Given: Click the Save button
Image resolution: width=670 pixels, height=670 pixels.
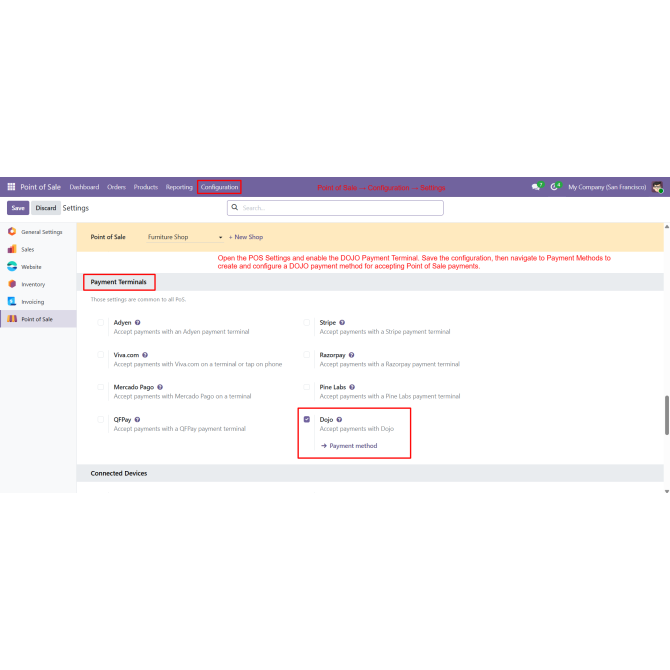Looking at the screenshot, I should [18, 208].
